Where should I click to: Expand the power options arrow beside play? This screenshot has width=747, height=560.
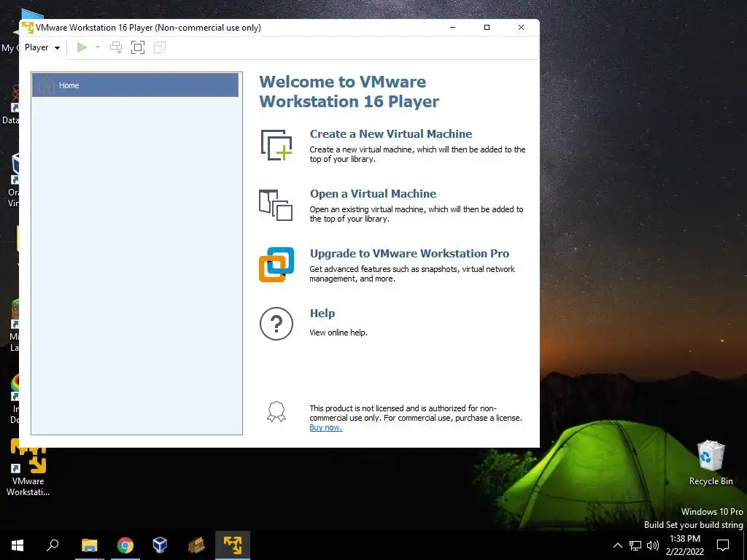(x=98, y=47)
